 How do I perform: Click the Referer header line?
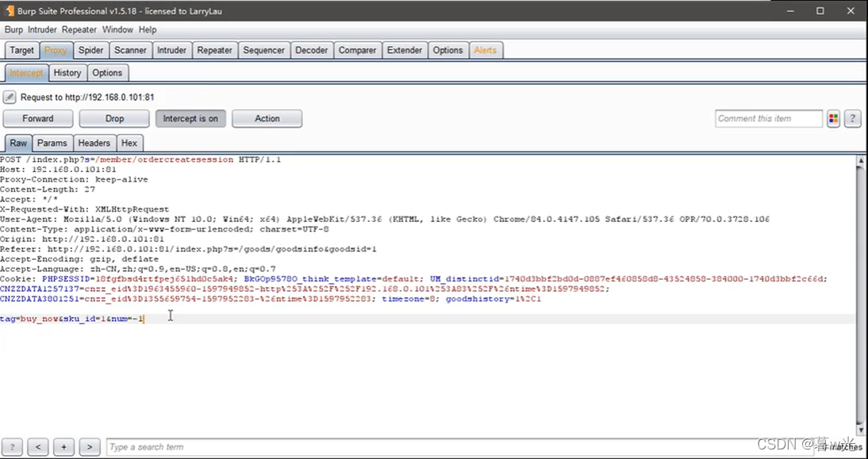[x=188, y=249]
